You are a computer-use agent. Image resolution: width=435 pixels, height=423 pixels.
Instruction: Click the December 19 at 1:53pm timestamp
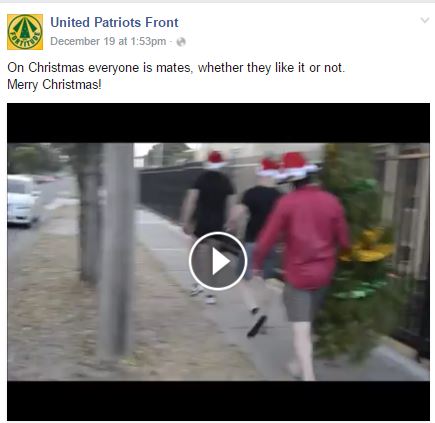[108, 41]
